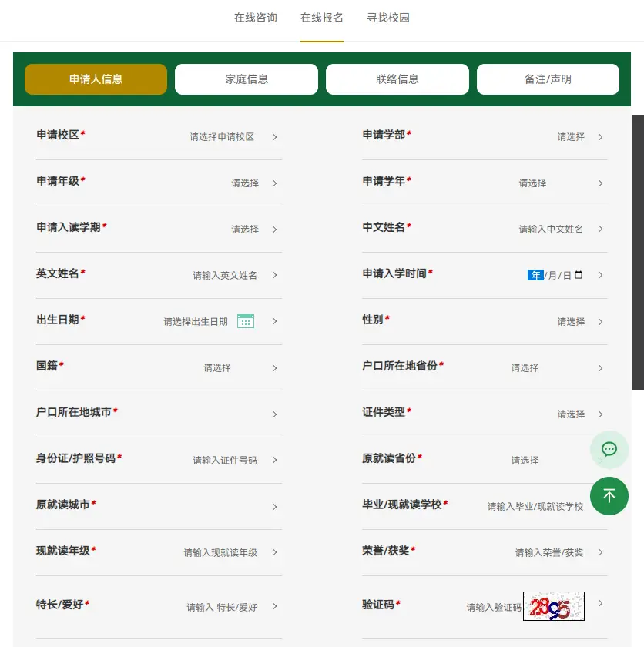Screen dimensions: 644x647
Task: Click the 验证码 input field
Action: coord(494,608)
